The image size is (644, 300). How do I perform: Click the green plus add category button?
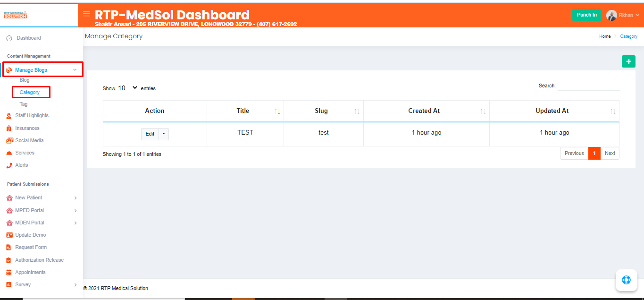click(x=628, y=61)
